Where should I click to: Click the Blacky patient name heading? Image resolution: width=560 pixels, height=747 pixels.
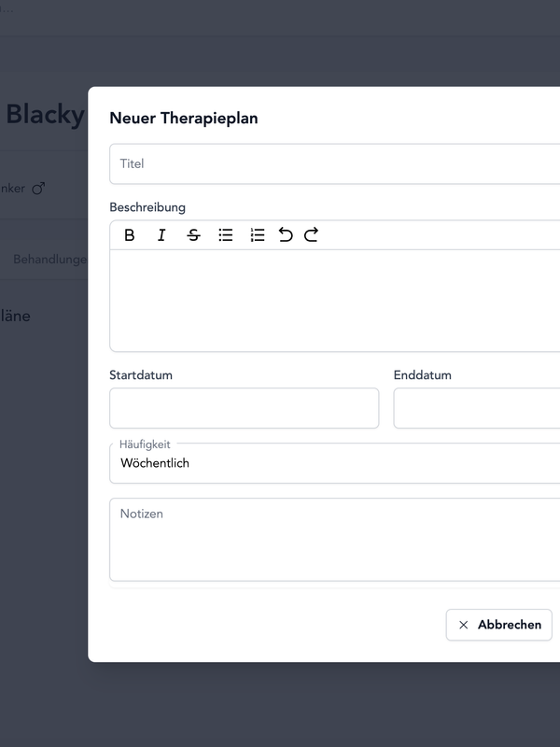tap(45, 115)
